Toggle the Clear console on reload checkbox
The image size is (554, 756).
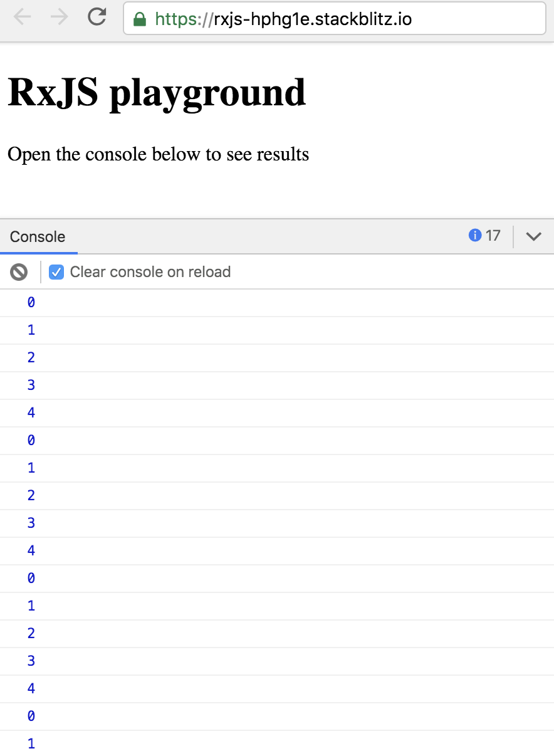point(56,272)
